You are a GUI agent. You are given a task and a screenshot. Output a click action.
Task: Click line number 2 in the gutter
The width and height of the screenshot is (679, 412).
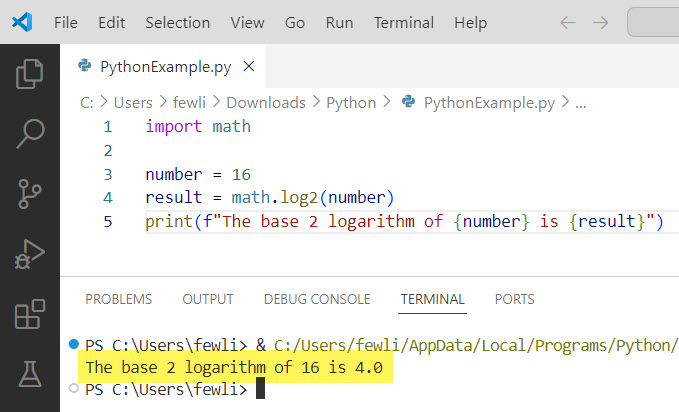[x=108, y=151]
